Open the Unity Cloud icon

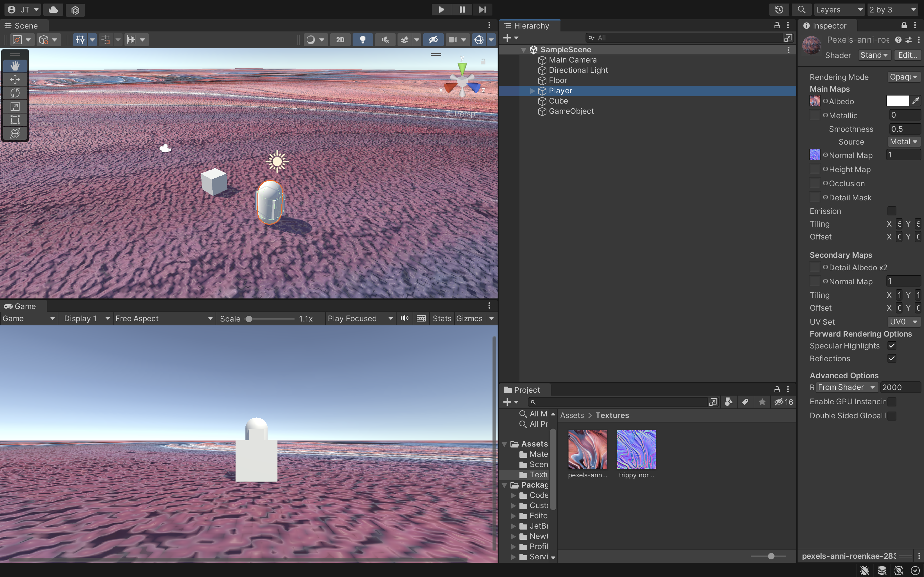pyautogui.click(x=54, y=10)
